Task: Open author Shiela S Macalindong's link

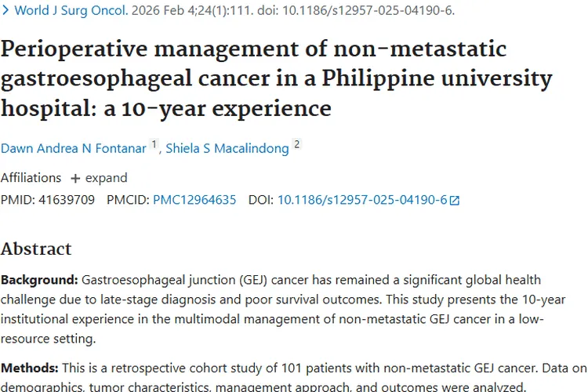Action: pyautogui.click(x=227, y=148)
